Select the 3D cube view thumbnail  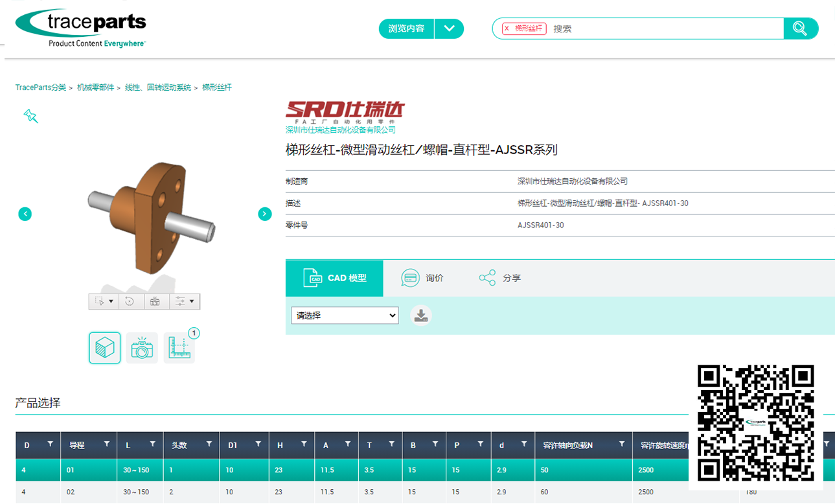pos(104,348)
